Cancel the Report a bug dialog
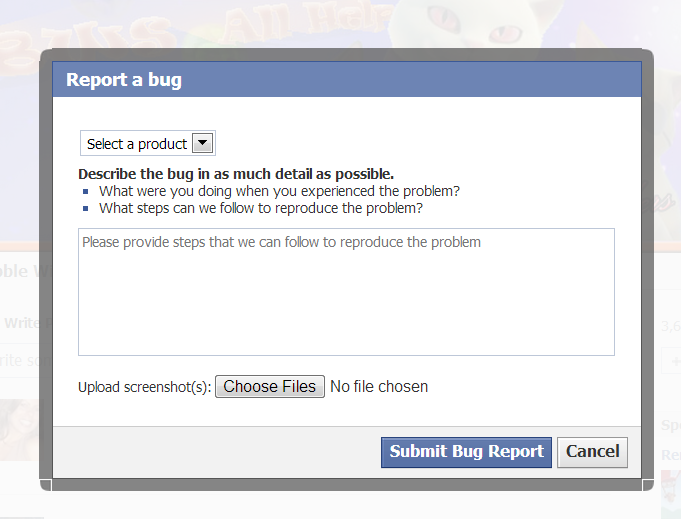This screenshot has width=681, height=519. tap(592, 452)
